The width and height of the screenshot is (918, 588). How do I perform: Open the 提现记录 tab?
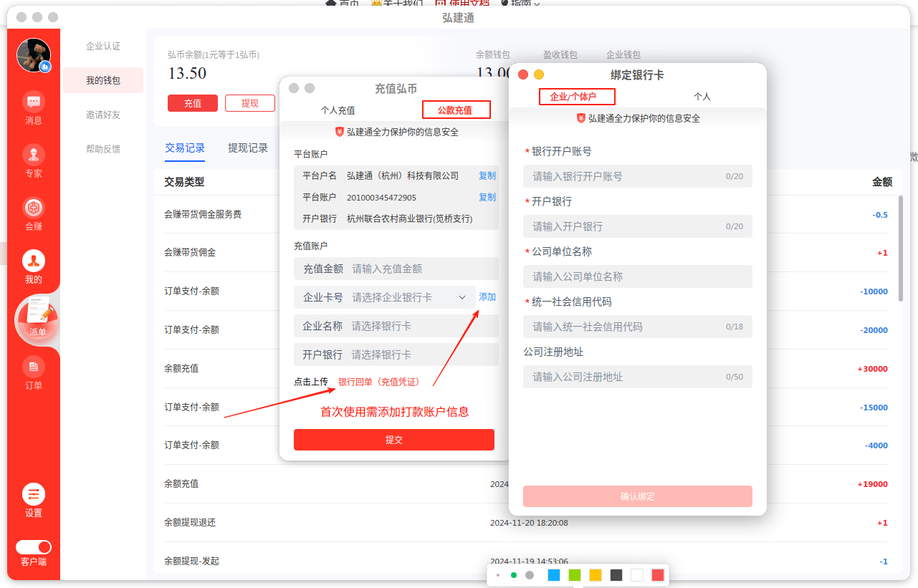(248, 148)
